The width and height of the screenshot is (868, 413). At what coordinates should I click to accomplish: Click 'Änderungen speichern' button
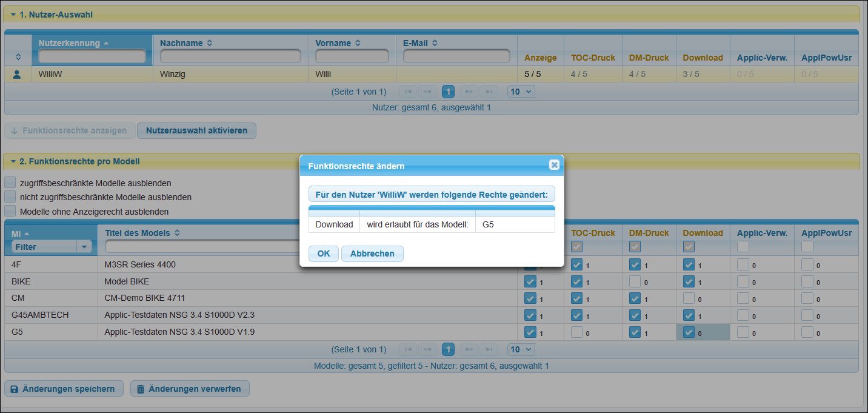click(x=64, y=389)
